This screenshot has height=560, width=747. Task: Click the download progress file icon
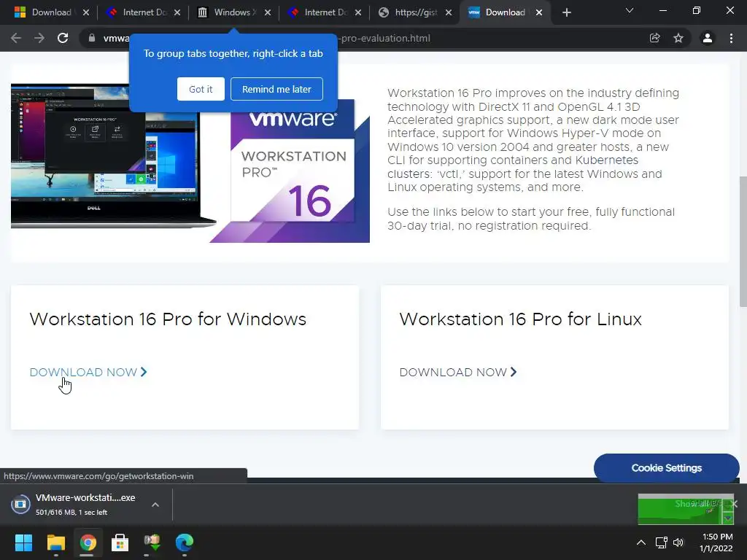point(20,505)
